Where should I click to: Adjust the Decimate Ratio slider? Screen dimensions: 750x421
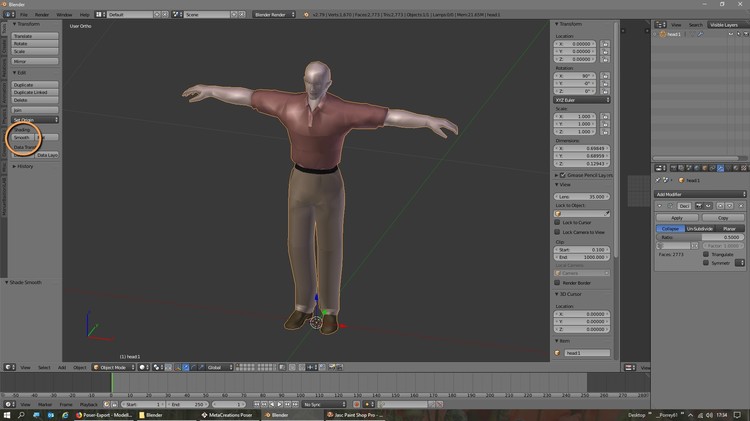(700, 237)
